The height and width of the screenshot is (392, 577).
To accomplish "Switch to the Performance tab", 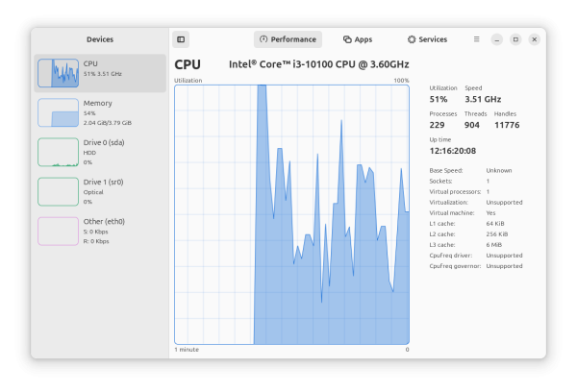I will point(288,39).
